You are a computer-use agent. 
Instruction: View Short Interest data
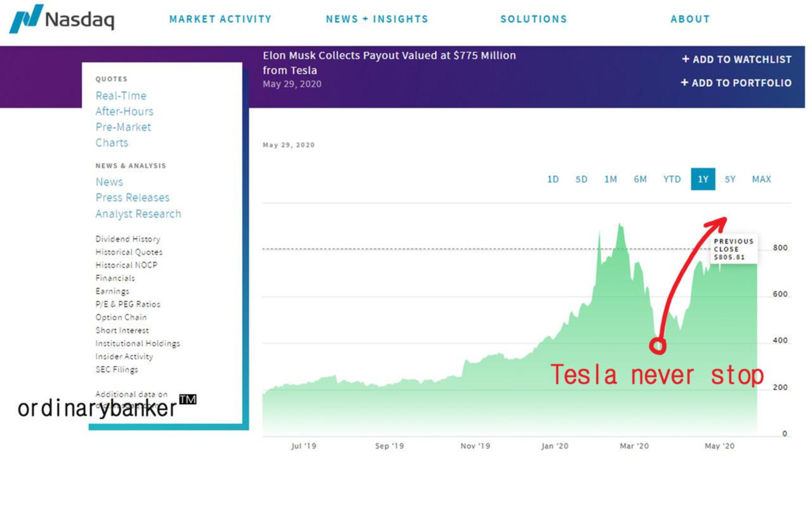[122, 330]
